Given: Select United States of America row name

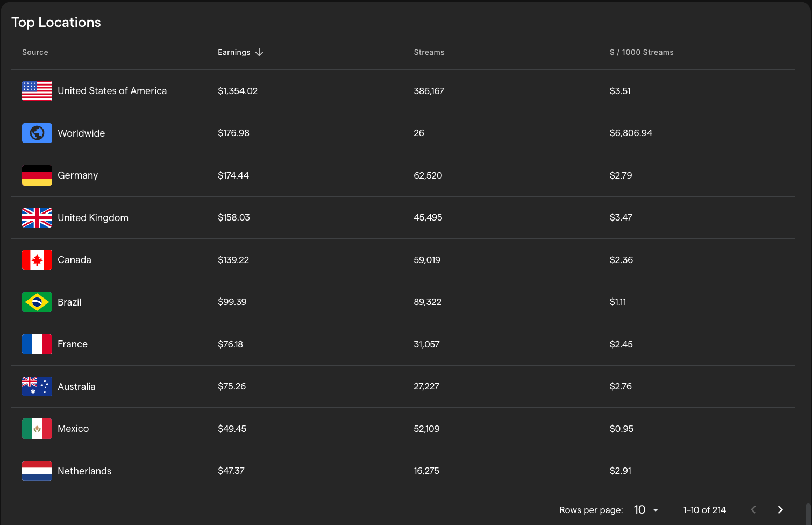Looking at the screenshot, I should coord(112,91).
